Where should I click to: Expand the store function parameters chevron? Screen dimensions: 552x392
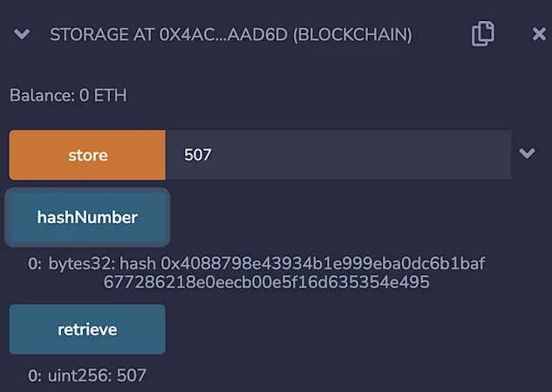click(527, 153)
